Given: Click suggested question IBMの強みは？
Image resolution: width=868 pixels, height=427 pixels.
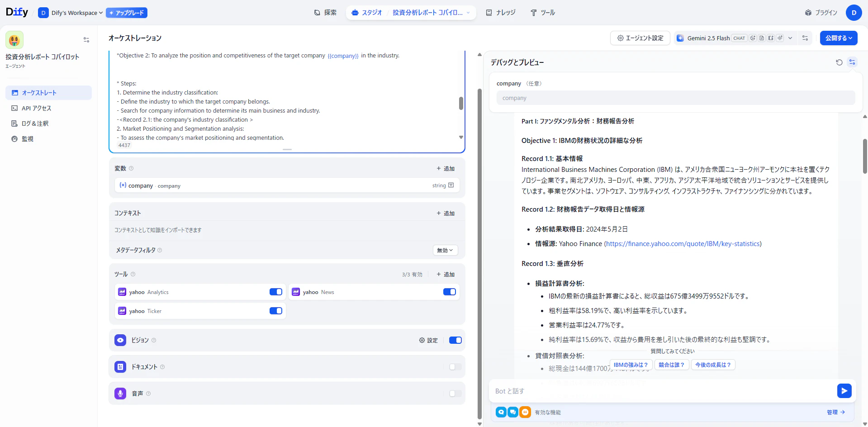Looking at the screenshot, I should click(x=631, y=365).
